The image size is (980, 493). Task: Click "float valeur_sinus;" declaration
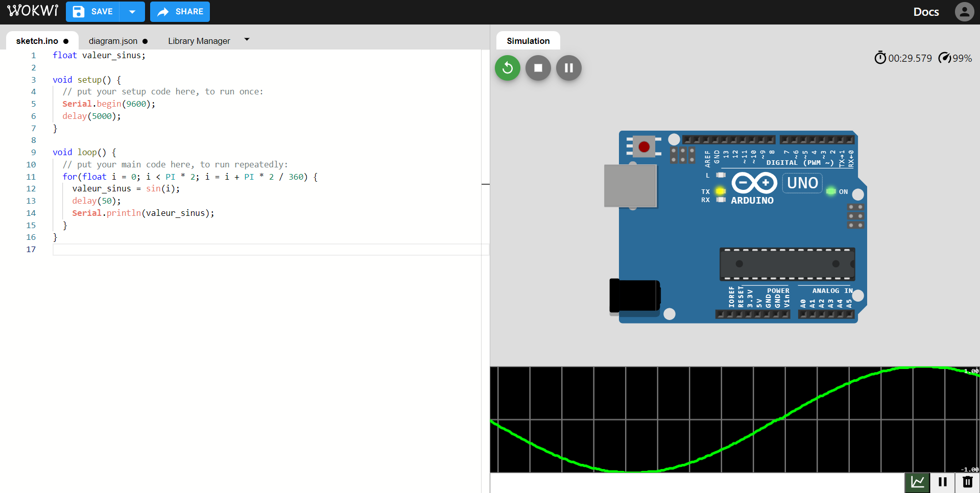click(99, 55)
